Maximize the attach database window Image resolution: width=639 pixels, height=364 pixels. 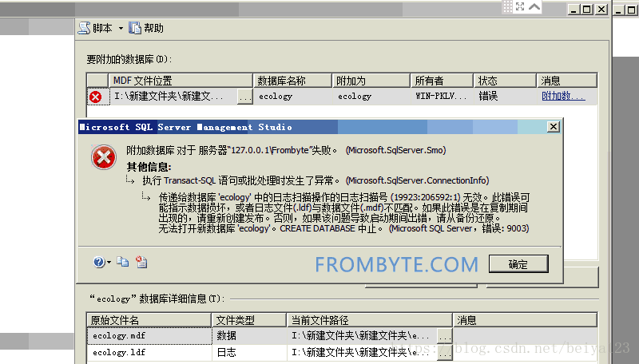coord(587,10)
